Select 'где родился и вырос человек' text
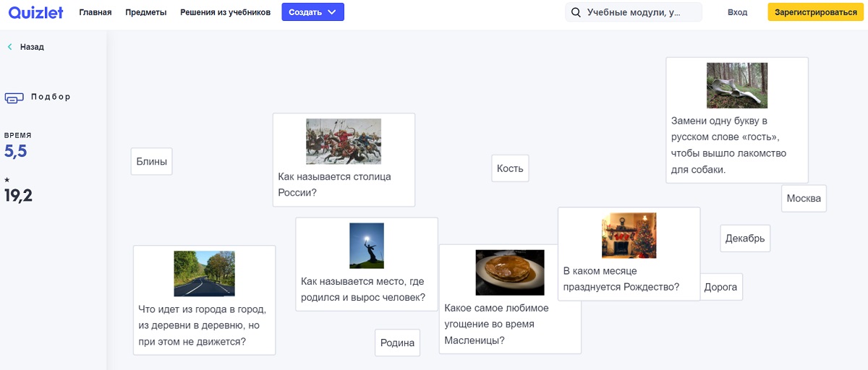Image resolution: width=868 pixels, height=370 pixels. [x=363, y=290]
